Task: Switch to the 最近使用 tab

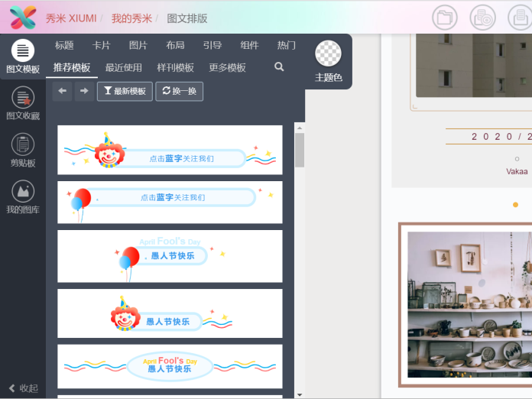Action: [123, 68]
